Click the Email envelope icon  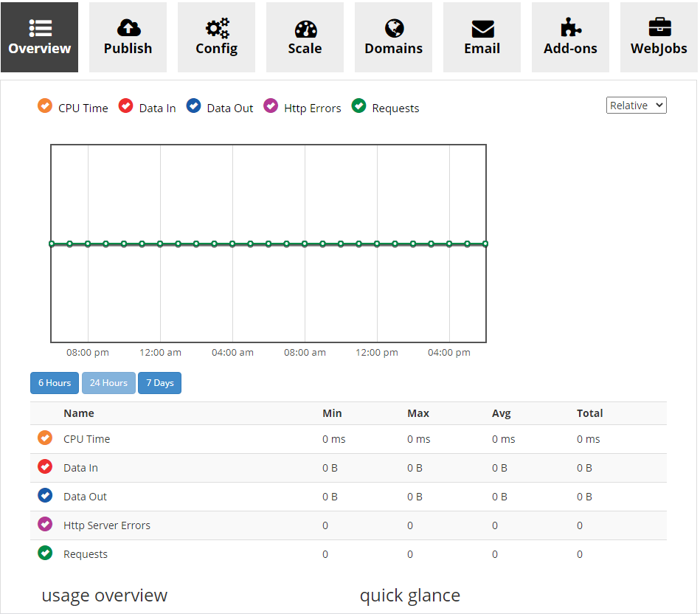pos(482,28)
